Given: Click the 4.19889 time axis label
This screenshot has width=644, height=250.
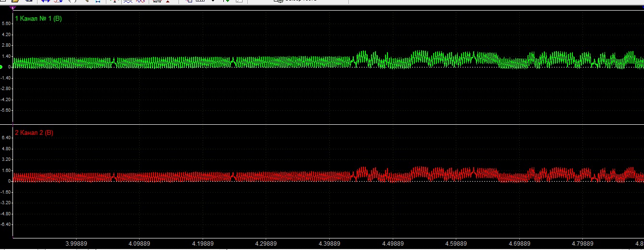Looking at the screenshot, I should [203, 244].
